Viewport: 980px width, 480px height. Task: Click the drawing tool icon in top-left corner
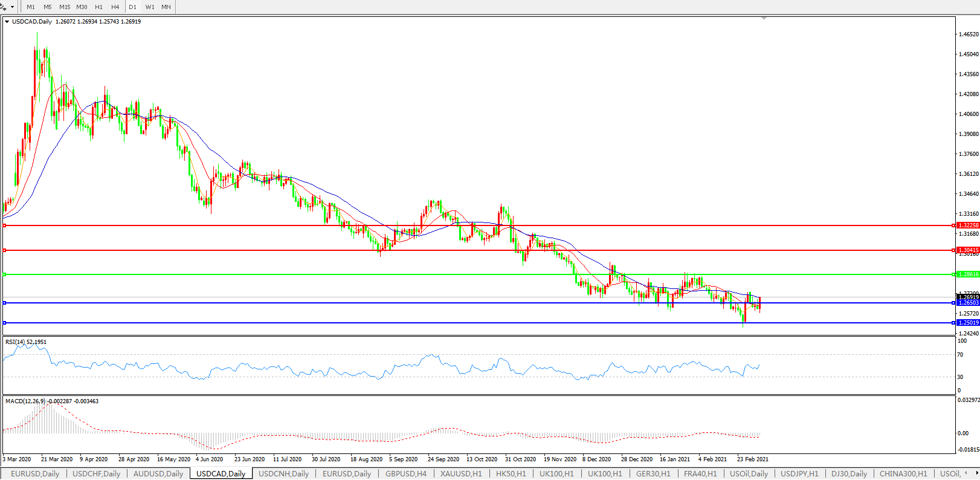tap(4, 7)
